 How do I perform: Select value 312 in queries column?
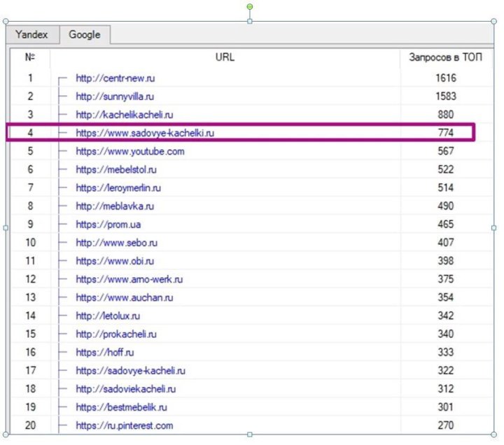coord(446,390)
